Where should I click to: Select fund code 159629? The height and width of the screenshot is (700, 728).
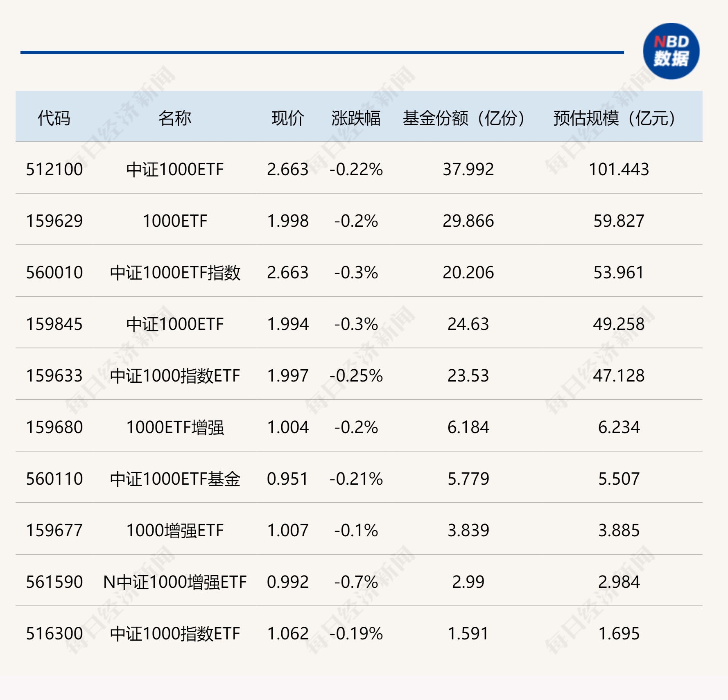54,221
